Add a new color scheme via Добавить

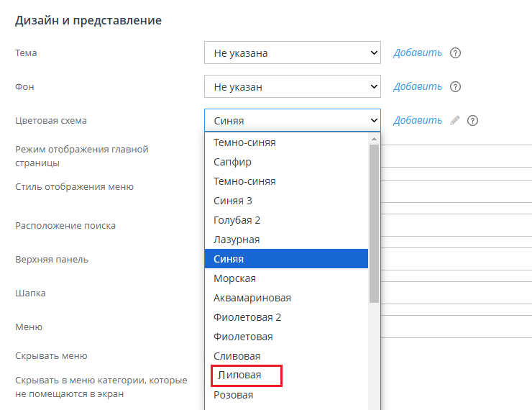[x=418, y=120]
